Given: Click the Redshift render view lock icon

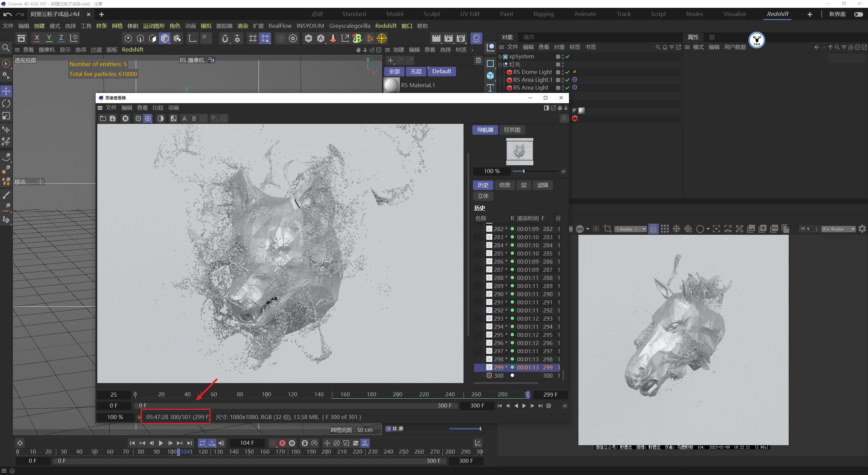Looking at the screenshot, I should [x=653, y=229].
